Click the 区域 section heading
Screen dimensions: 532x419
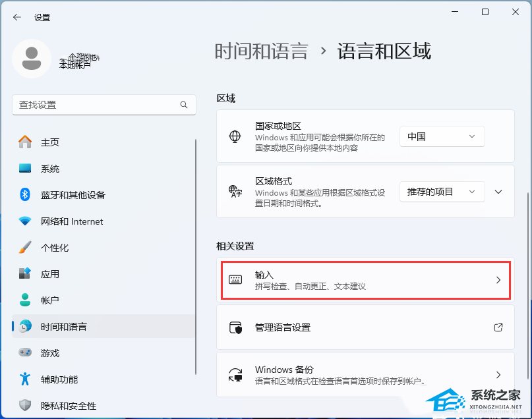coord(226,98)
